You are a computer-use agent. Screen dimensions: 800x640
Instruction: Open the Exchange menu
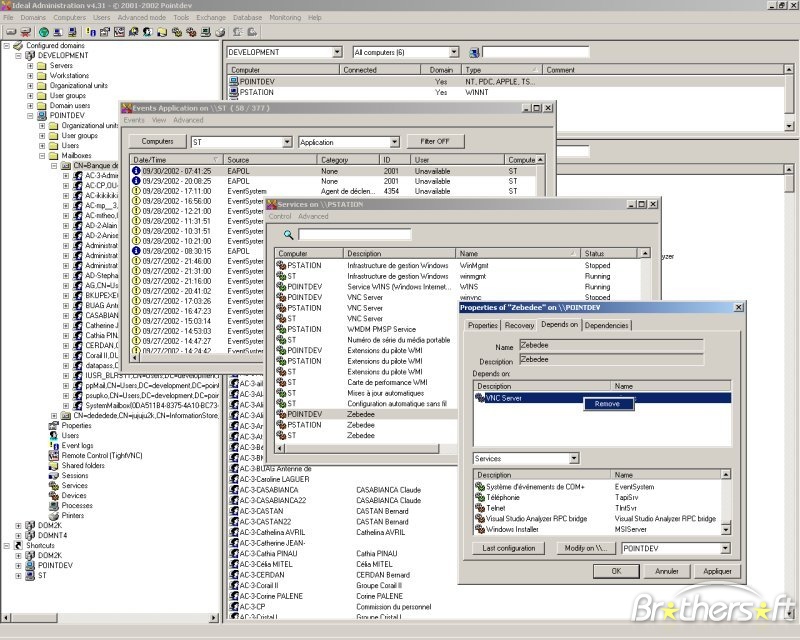click(210, 18)
